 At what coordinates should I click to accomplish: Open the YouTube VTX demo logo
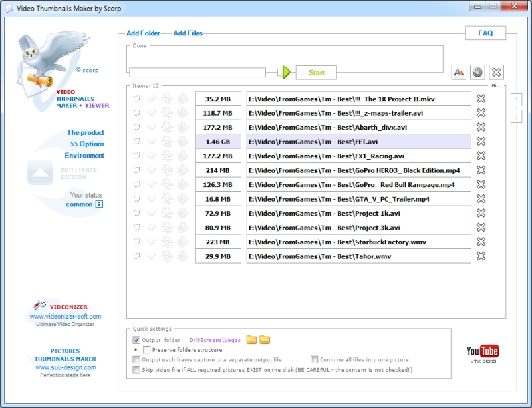(x=483, y=353)
